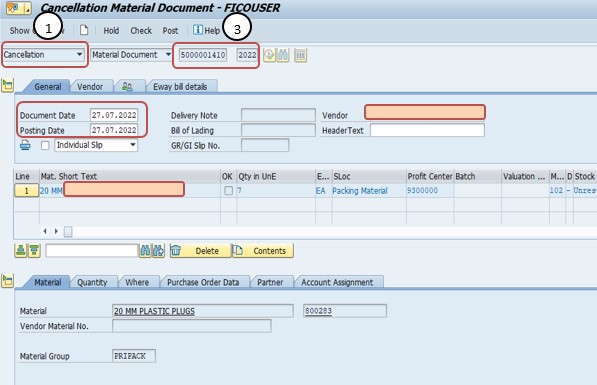Open the Eway bill details tab

180,86
